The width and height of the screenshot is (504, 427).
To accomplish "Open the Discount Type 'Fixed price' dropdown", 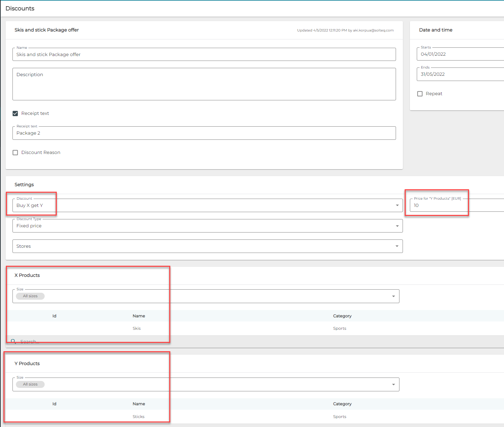I will click(207, 226).
